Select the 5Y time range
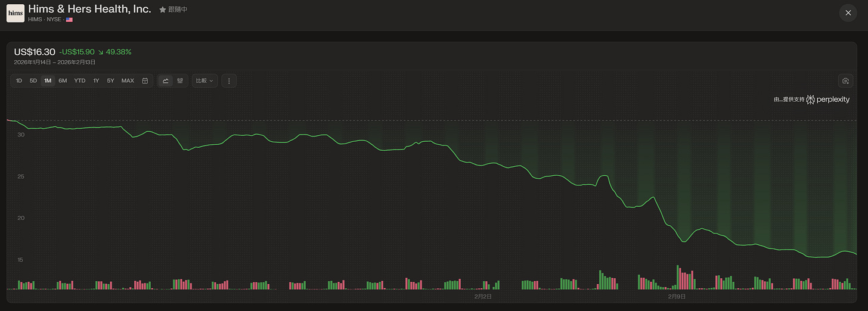 110,80
